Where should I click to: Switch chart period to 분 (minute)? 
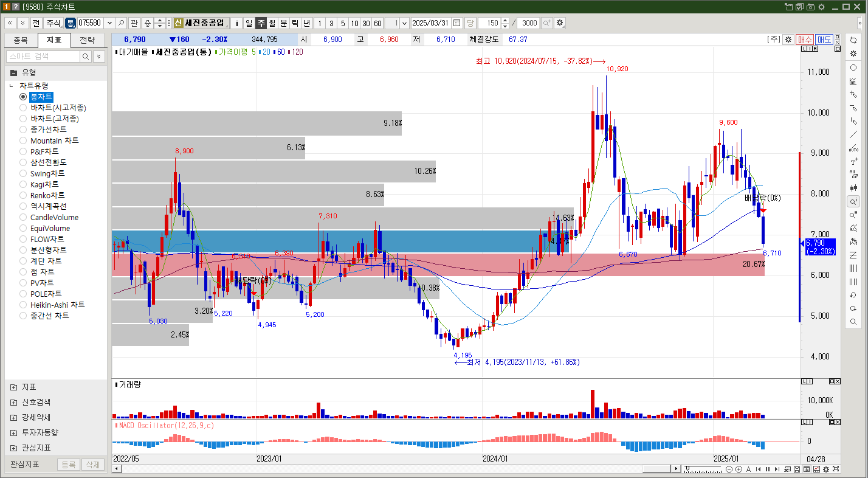tap(283, 23)
